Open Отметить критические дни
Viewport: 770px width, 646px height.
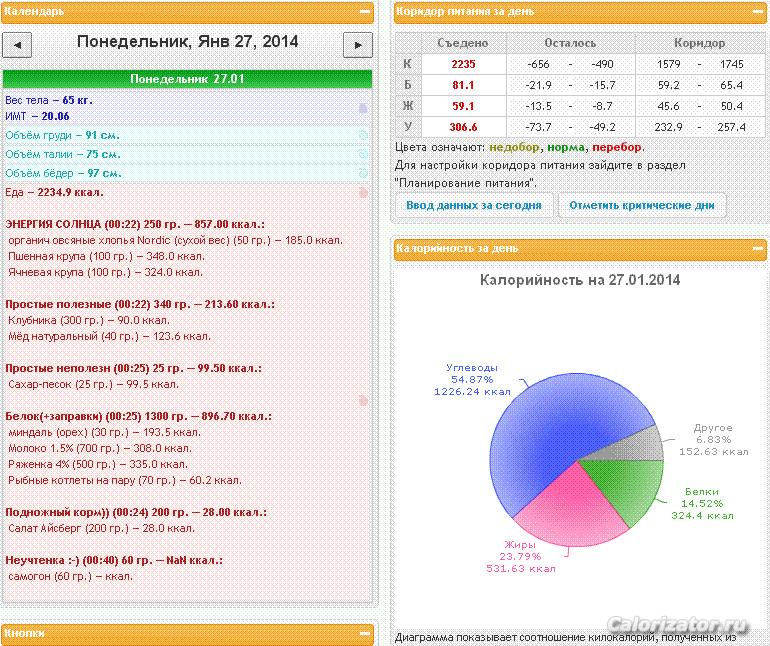coord(642,205)
